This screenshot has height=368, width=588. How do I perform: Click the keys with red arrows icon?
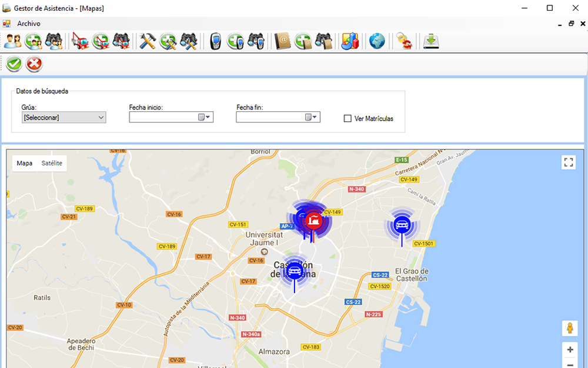[x=404, y=41]
